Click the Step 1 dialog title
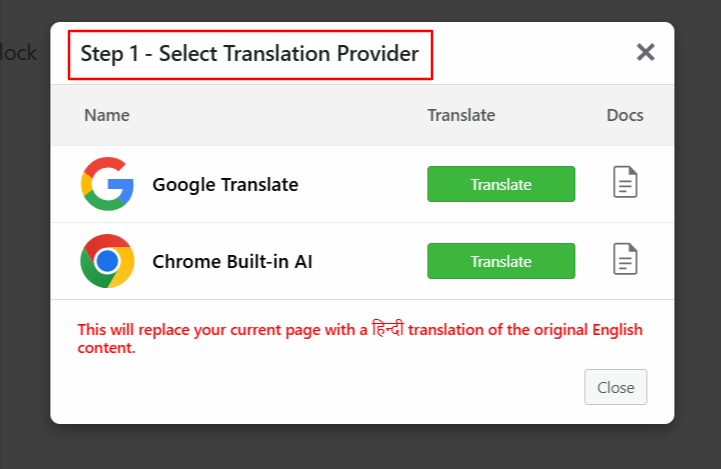This screenshot has width=721, height=469. [x=249, y=54]
